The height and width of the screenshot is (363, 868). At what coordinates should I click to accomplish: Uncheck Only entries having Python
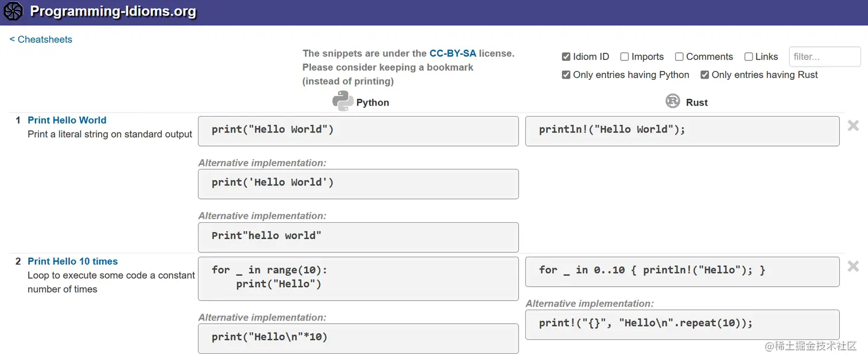point(566,75)
